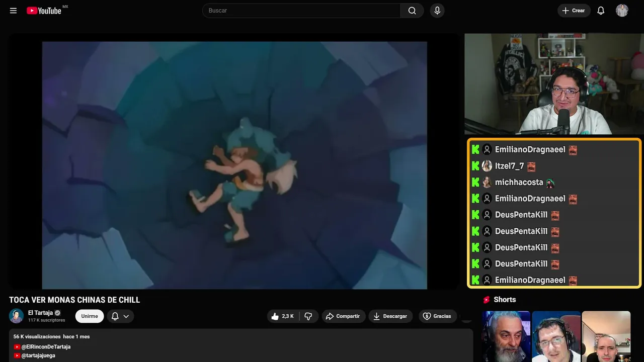Open El Tartaja channel avatar
Image resolution: width=644 pixels, height=362 pixels.
[x=17, y=316]
